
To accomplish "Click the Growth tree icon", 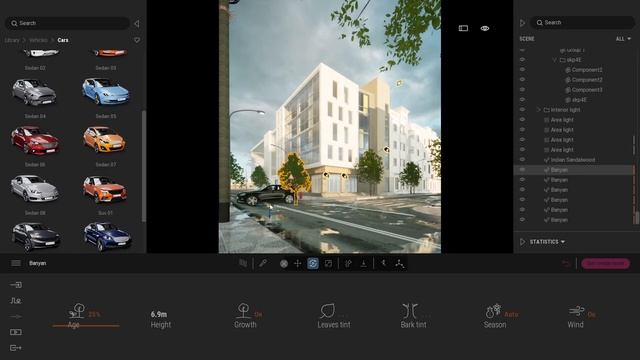I will click(244, 311).
